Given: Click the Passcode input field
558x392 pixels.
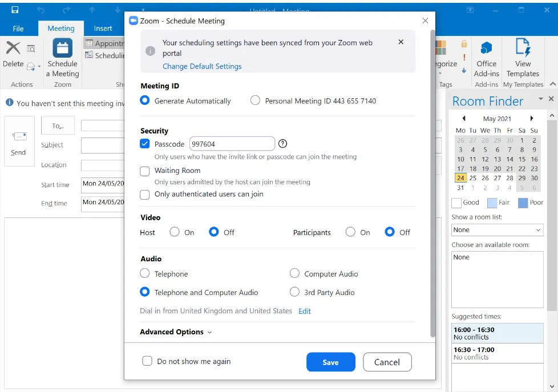Looking at the screenshot, I should pyautogui.click(x=232, y=144).
